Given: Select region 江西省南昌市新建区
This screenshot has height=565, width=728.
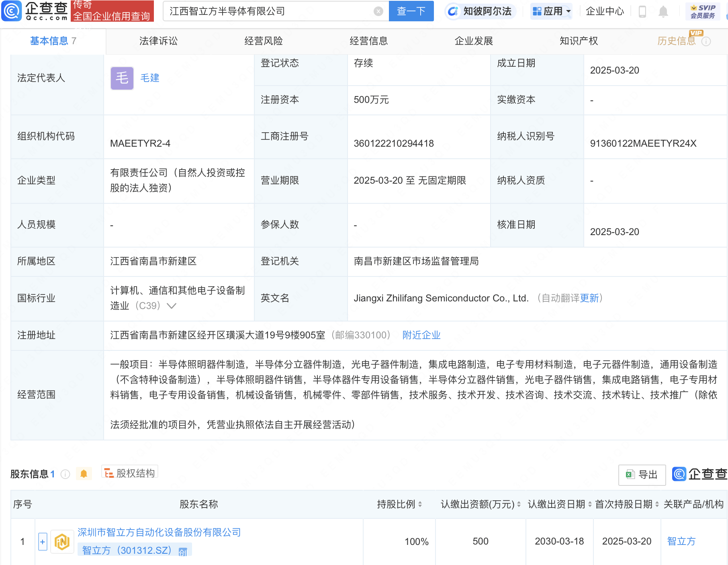Looking at the screenshot, I should click(153, 261).
